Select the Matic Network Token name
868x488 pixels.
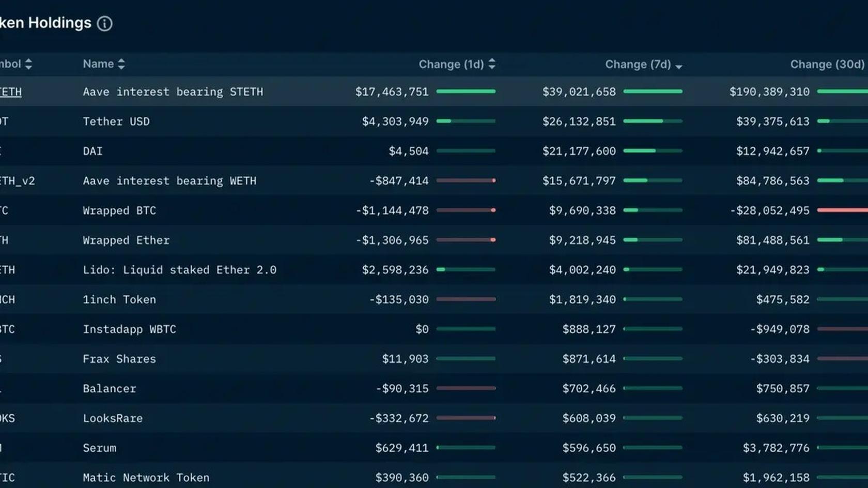146,478
